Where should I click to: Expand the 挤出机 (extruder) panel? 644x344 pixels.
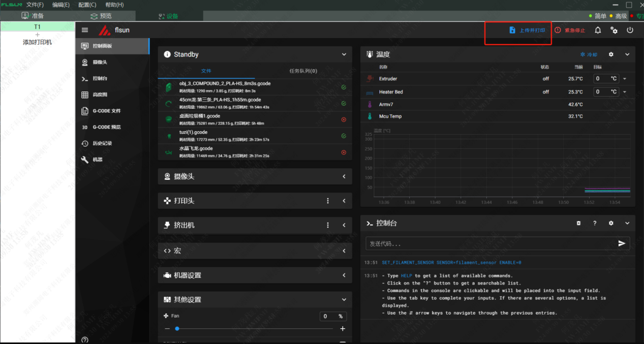pyautogui.click(x=344, y=225)
